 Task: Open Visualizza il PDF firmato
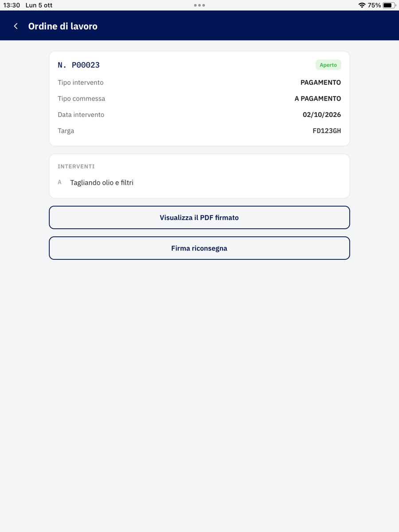(x=199, y=218)
